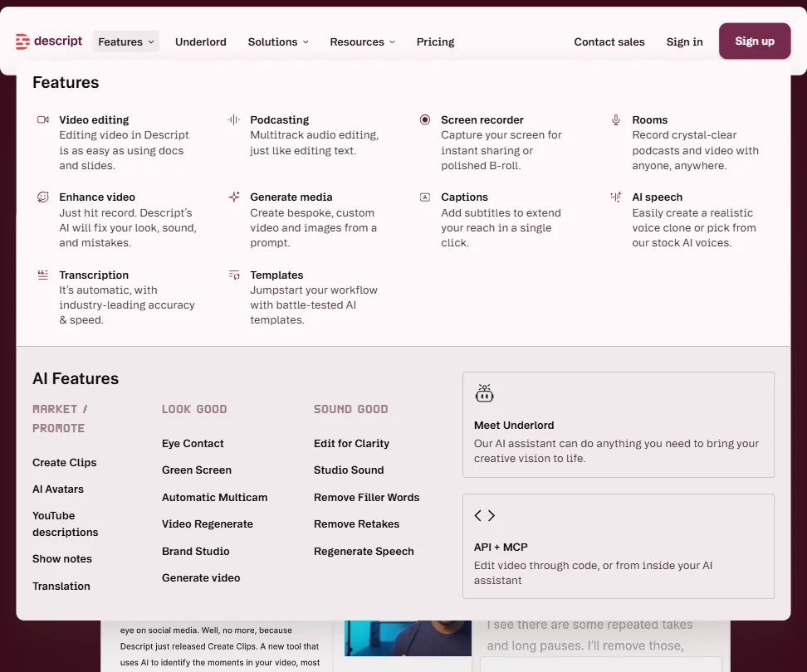Click the Video editing camera icon
807x672 pixels.
[43, 119]
